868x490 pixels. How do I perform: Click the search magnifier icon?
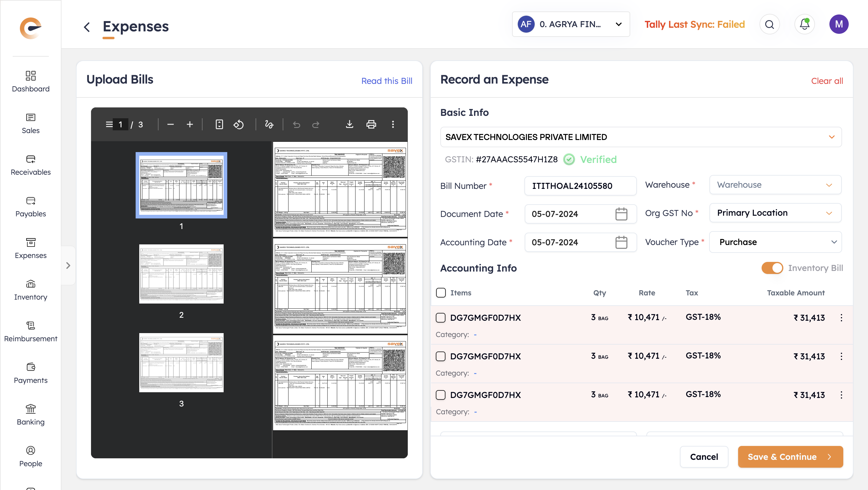(769, 24)
